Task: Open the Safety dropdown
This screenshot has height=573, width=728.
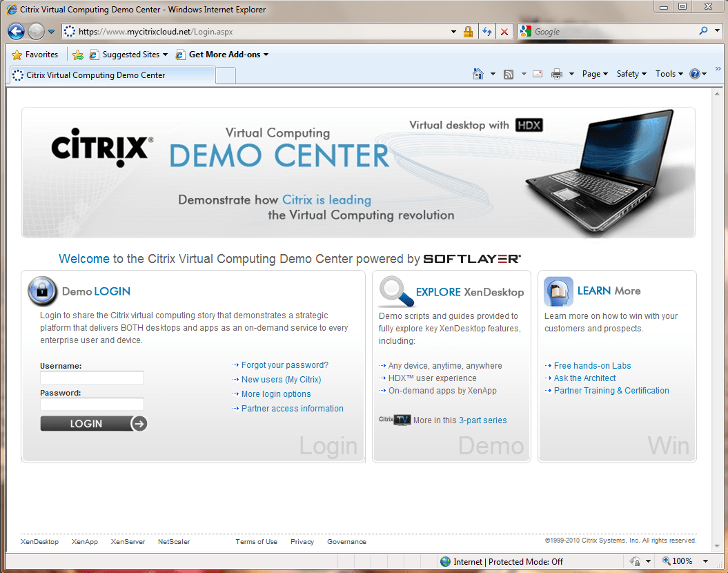Action: point(629,73)
